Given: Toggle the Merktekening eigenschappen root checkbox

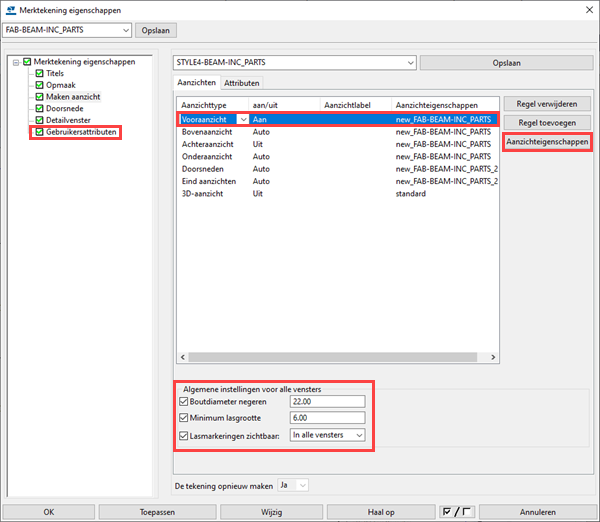Looking at the screenshot, I should (x=27, y=62).
